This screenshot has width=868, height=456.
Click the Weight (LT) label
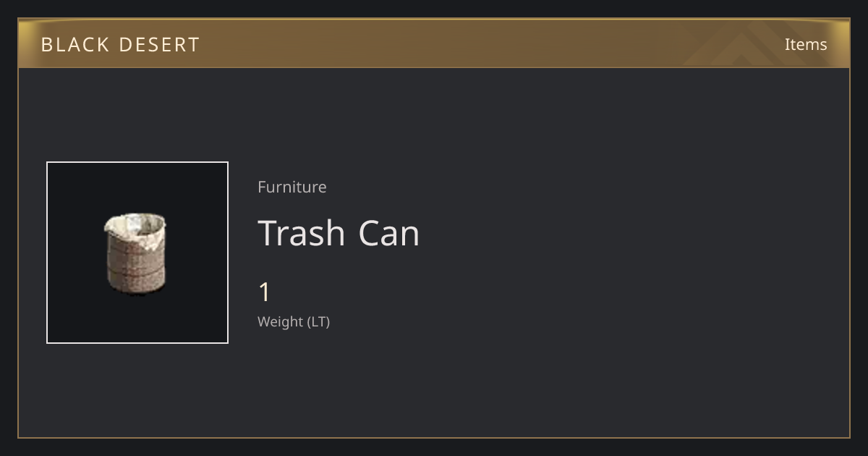pos(294,321)
